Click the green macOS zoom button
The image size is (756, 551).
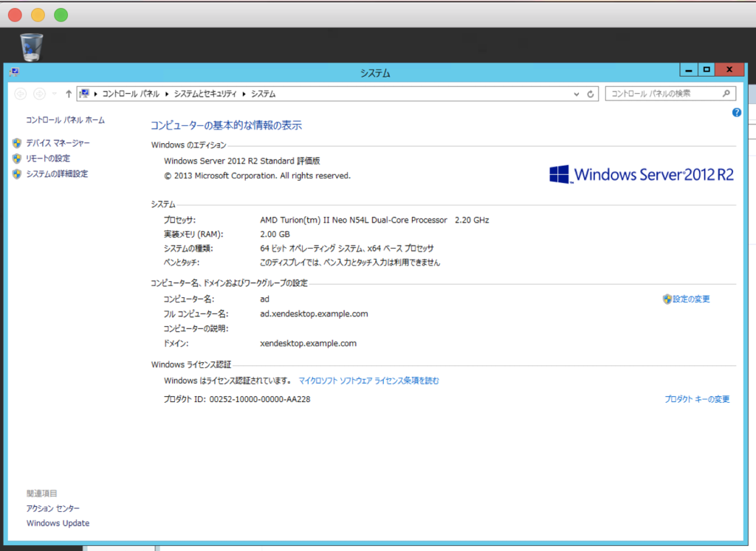61,15
